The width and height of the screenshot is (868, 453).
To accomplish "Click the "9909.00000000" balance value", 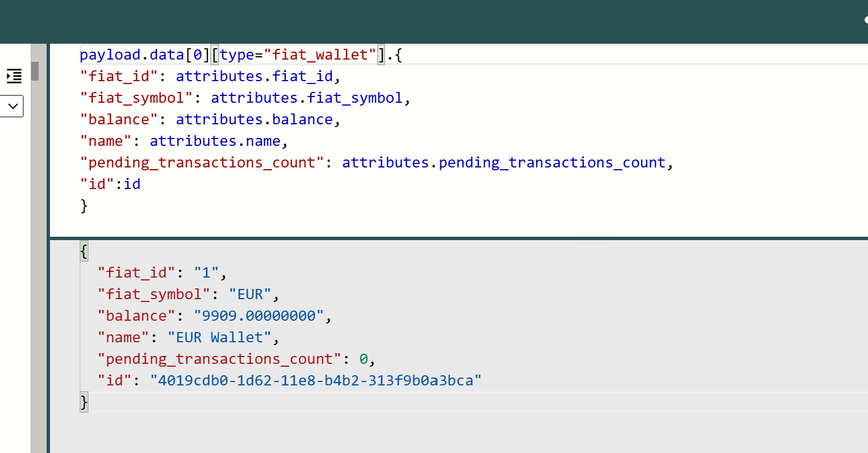I will coord(258,316).
